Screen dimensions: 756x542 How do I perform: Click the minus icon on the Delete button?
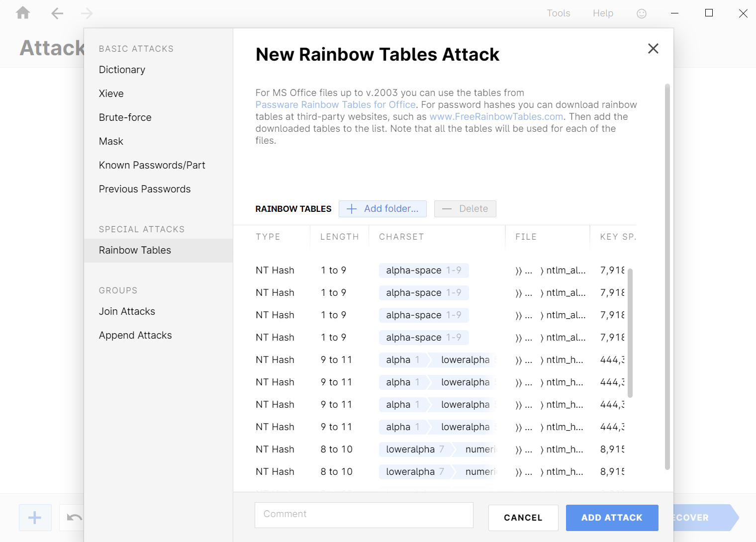(x=447, y=208)
